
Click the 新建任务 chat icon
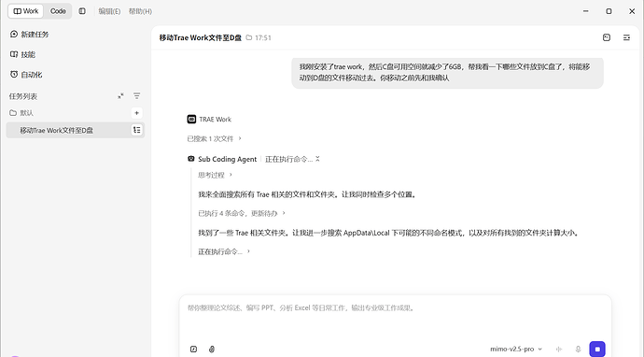point(14,35)
